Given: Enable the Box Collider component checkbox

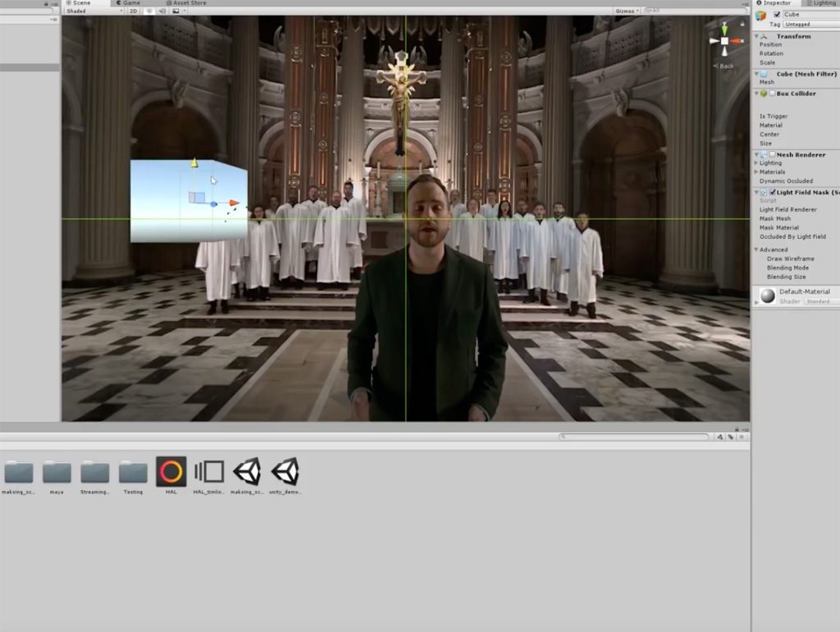Looking at the screenshot, I should [773, 94].
